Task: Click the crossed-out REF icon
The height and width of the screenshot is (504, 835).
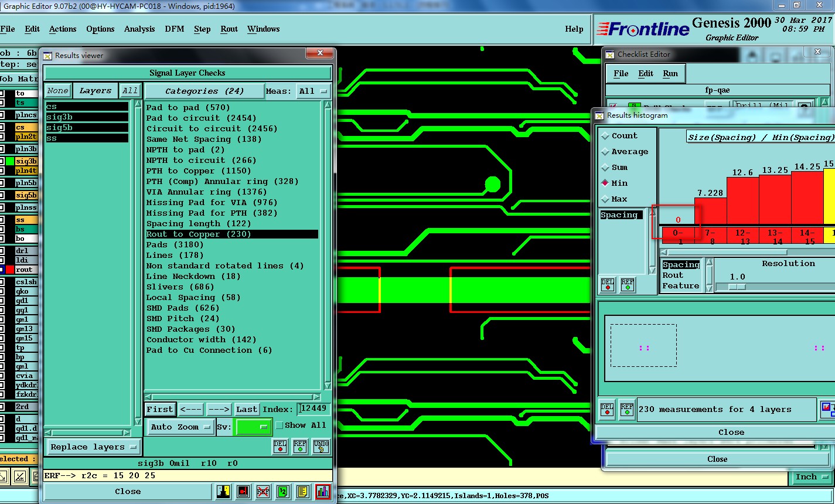Action: click(263, 492)
